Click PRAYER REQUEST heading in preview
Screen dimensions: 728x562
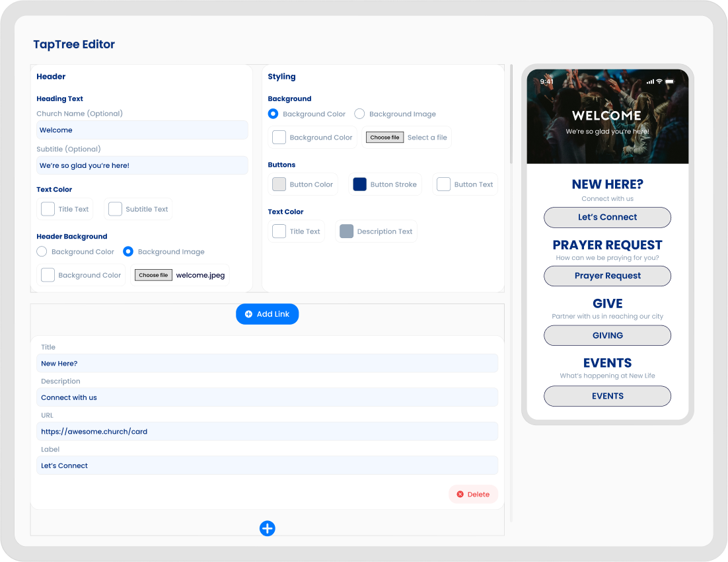(607, 245)
